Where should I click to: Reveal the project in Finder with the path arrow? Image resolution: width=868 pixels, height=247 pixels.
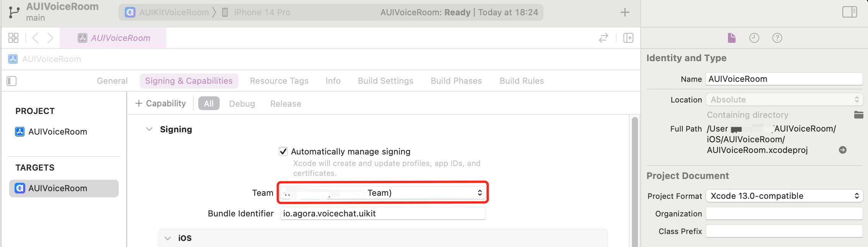click(842, 150)
